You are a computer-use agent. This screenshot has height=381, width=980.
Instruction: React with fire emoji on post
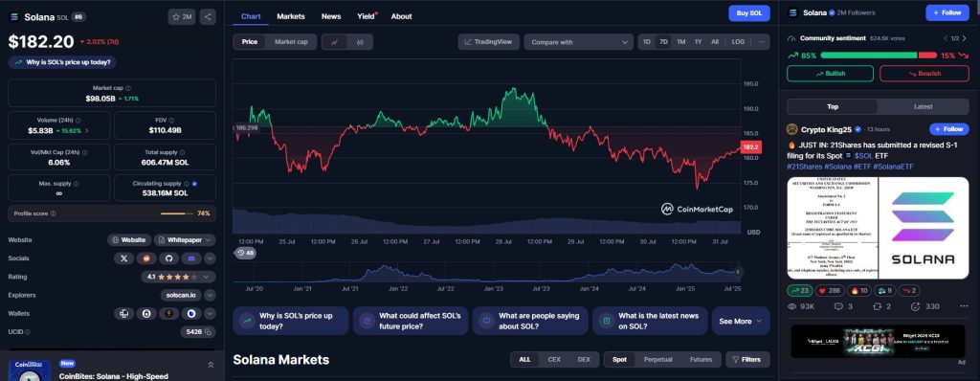[x=859, y=290]
